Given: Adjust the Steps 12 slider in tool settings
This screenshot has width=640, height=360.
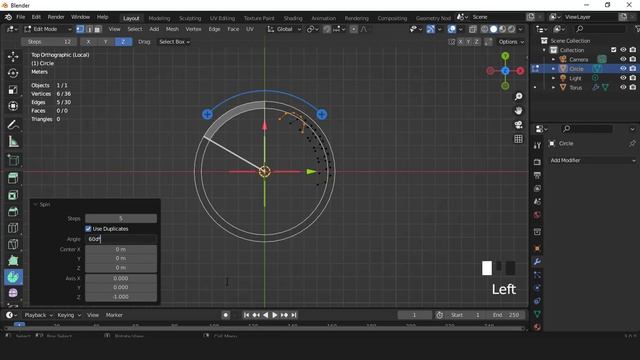Looking at the screenshot, I should (49, 42).
